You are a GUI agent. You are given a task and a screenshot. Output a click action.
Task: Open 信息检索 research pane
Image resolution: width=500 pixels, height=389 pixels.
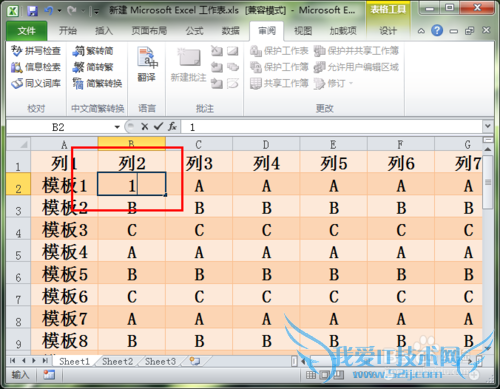click(35, 67)
